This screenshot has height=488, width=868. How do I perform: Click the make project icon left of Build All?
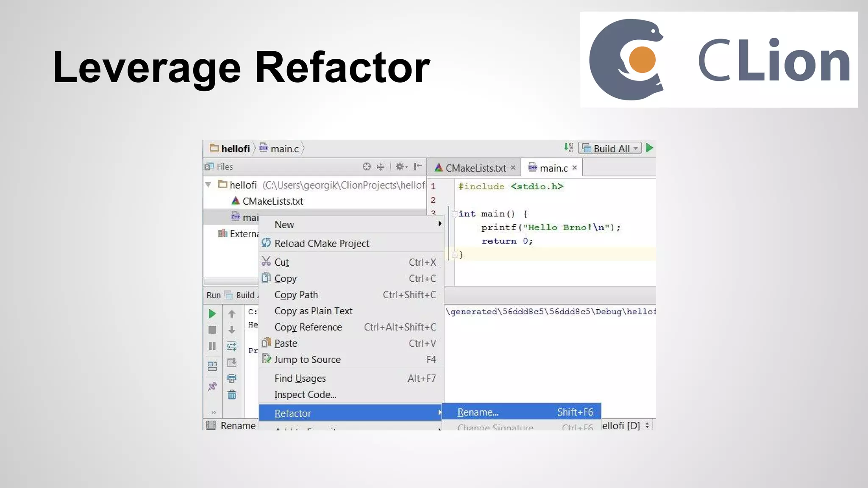point(568,148)
